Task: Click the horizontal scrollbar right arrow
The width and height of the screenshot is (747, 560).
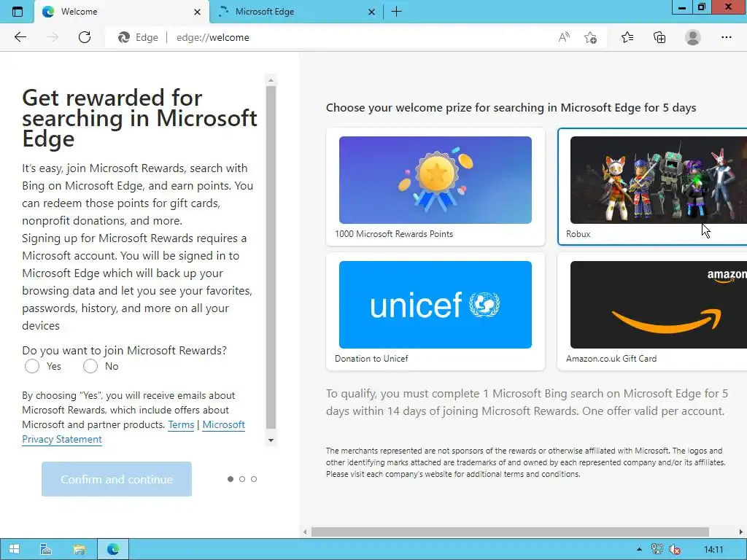Action: pos(741,532)
